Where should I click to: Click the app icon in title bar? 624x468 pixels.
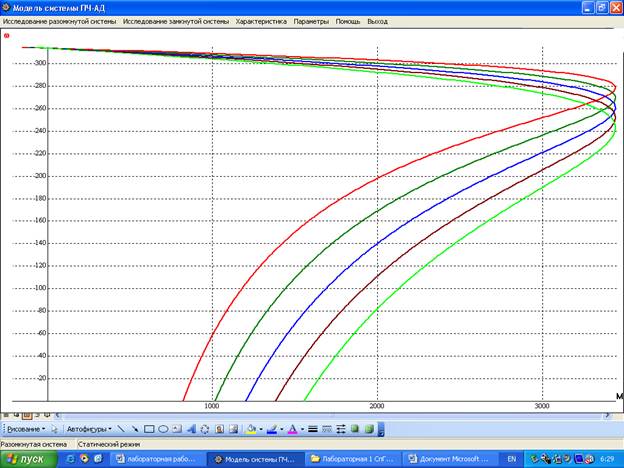click(6, 8)
